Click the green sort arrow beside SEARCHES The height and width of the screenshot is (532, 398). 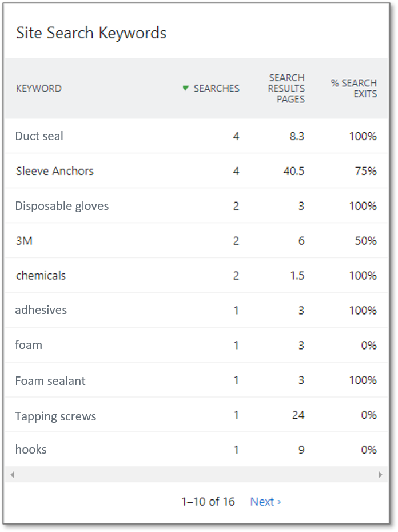click(185, 88)
